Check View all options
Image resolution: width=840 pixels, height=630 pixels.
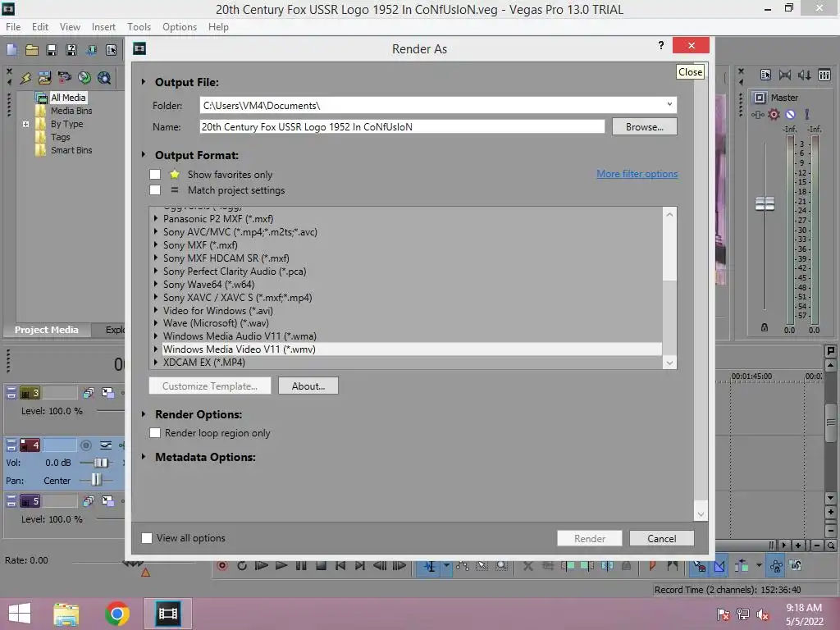click(x=146, y=538)
